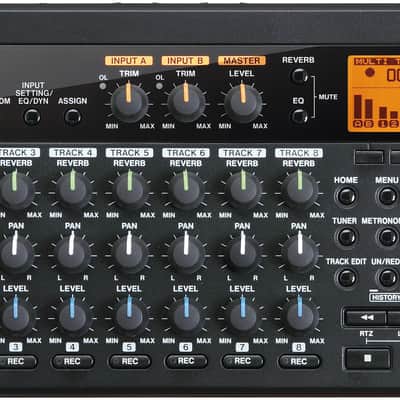
Task: Click the TRACK 6 label
Action: tap(186, 153)
